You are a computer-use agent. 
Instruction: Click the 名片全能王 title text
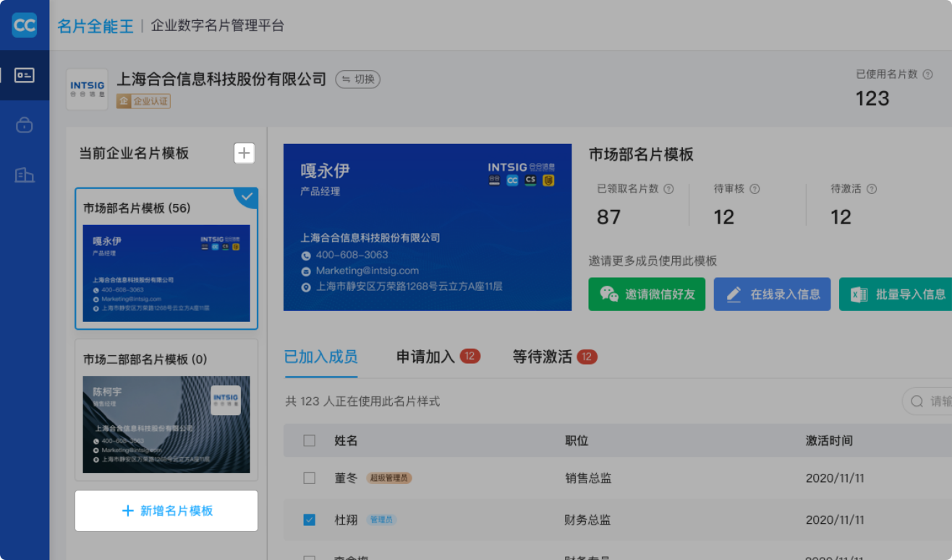(x=95, y=26)
